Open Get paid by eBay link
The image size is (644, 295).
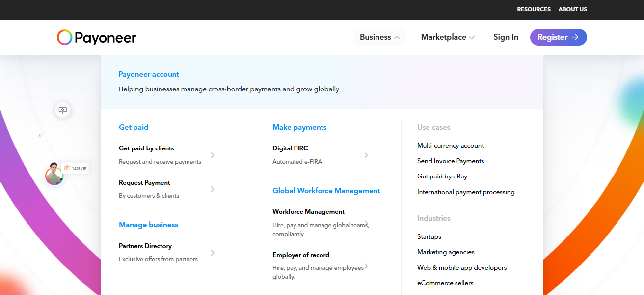click(442, 177)
